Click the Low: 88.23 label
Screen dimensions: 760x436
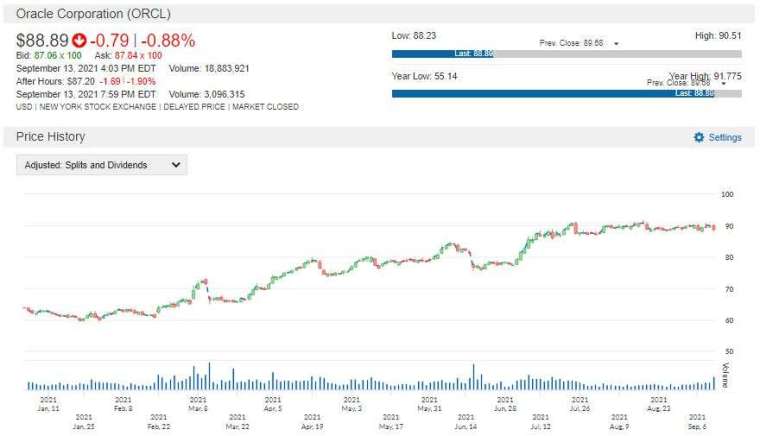414,36
